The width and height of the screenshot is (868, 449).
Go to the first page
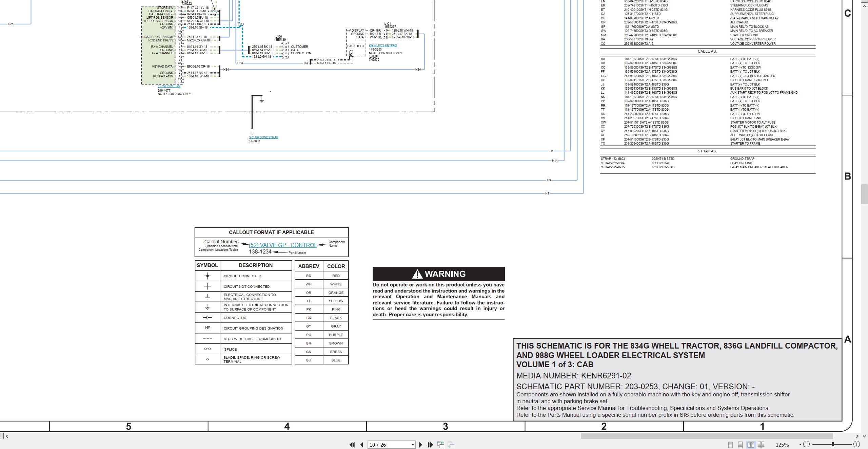(x=352, y=445)
